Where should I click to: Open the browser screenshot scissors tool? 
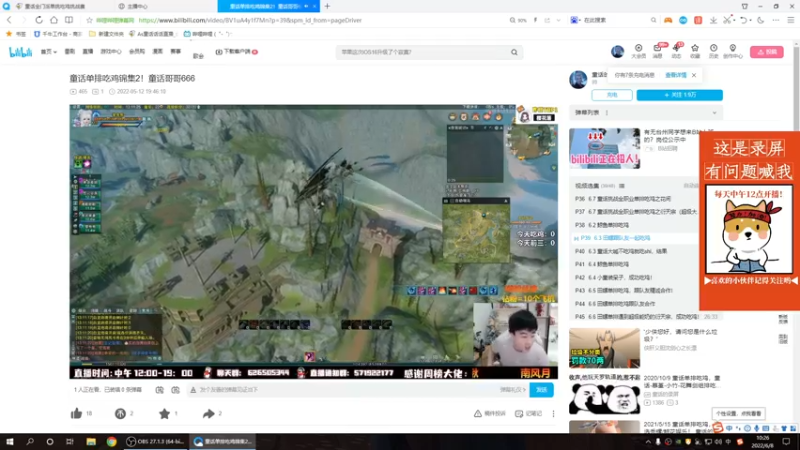[727, 20]
